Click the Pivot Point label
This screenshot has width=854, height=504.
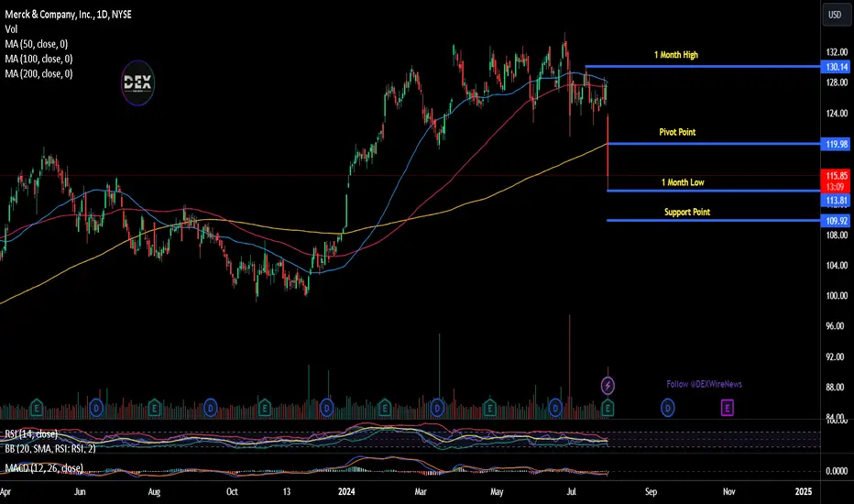tap(677, 132)
